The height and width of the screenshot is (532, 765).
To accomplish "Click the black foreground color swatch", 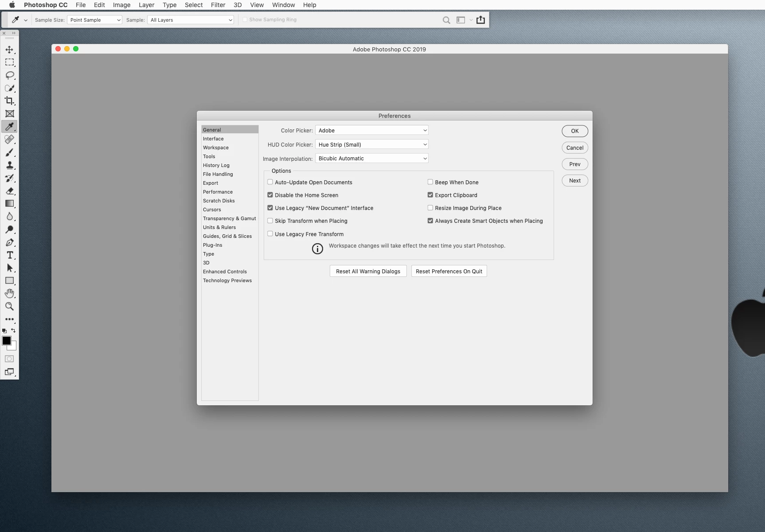I will [6, 340].
